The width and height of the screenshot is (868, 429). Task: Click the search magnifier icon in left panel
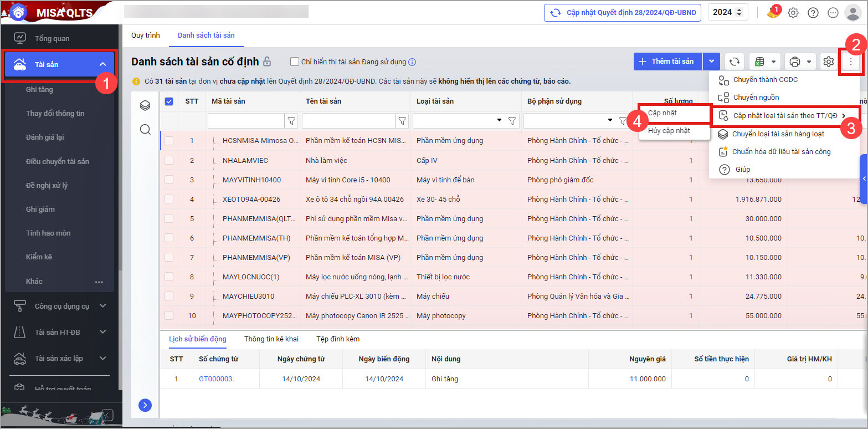tap(145, 129)
